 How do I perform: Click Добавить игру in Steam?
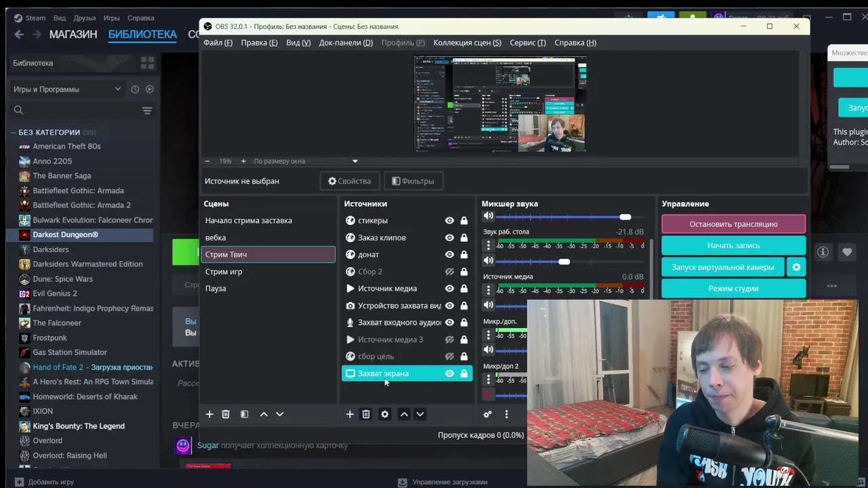[x=45, y=482]
